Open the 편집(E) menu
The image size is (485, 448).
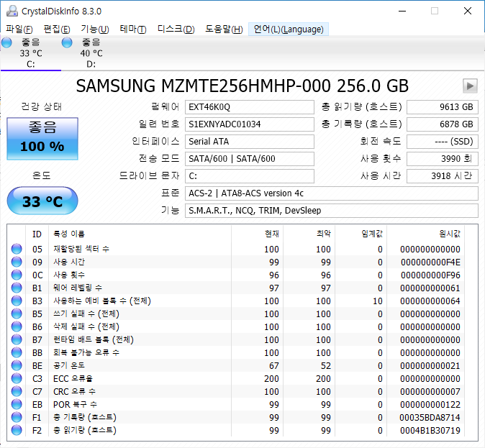57,29
